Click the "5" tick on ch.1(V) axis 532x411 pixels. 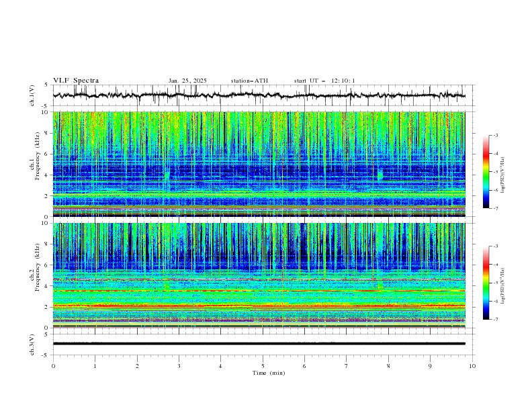(47, 85)
